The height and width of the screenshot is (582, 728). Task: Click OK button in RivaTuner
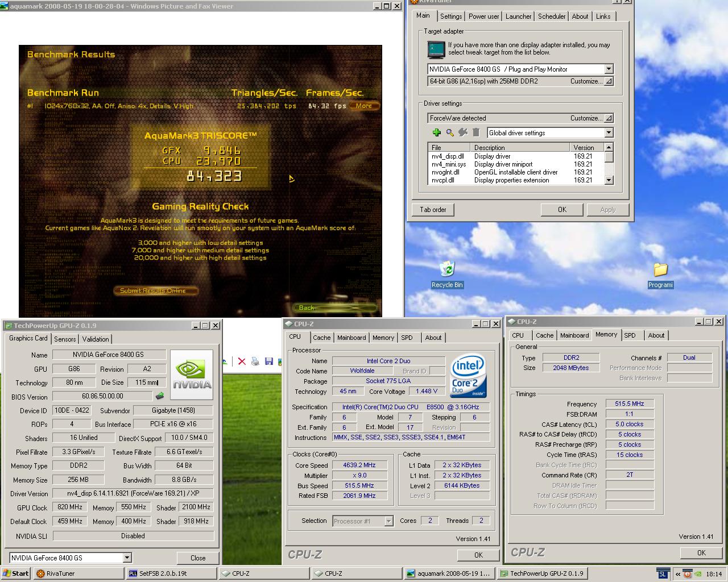click(x=562, y=210)
